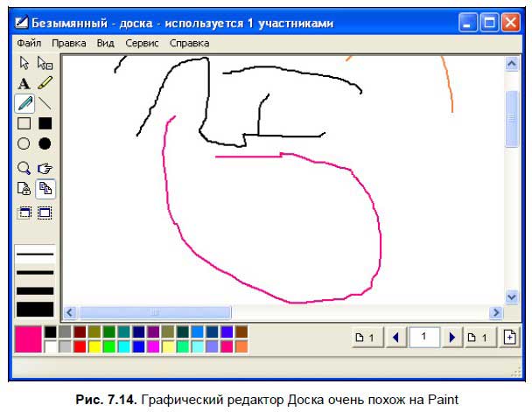Select the straight Line tool
Screen dimensions: 532x412
[45, 103]
